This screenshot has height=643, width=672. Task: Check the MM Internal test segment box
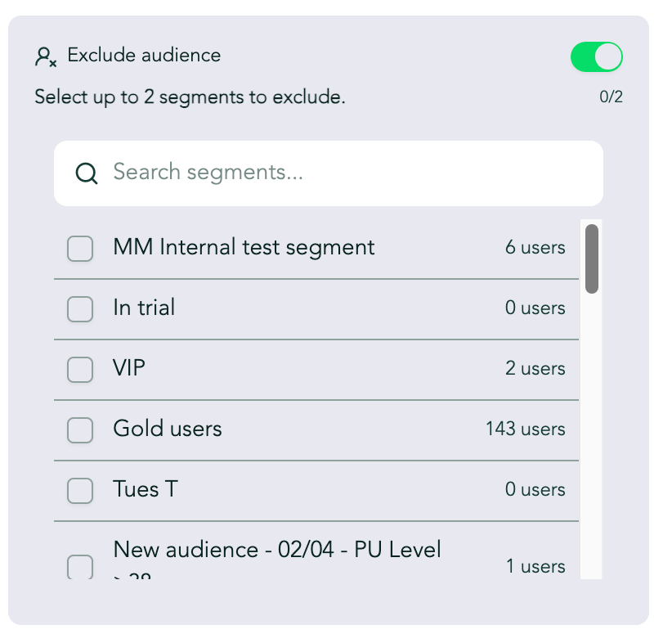click(x=80, y=249)
